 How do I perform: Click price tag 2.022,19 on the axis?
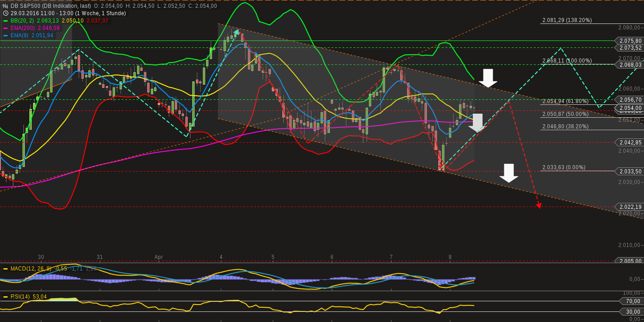[629, 207]
